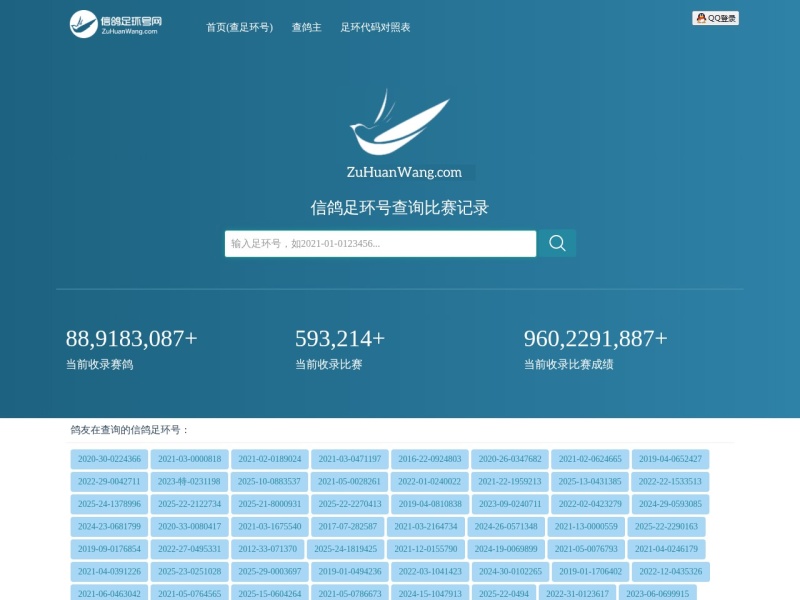Image resolution: width=800 pixels, height=600 pixels.
Task: Select tag 2023-09-0240711
Action: tap(510, 504)
